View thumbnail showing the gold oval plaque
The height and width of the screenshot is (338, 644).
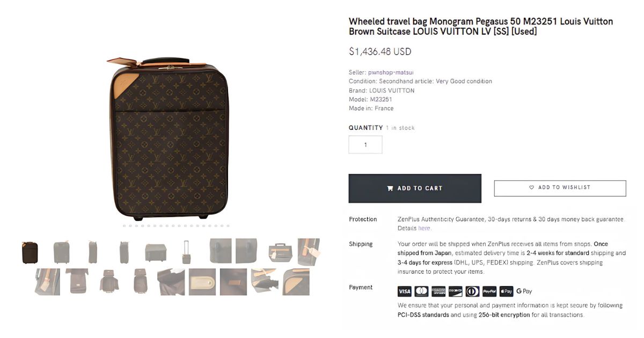[x=202, y=282]
